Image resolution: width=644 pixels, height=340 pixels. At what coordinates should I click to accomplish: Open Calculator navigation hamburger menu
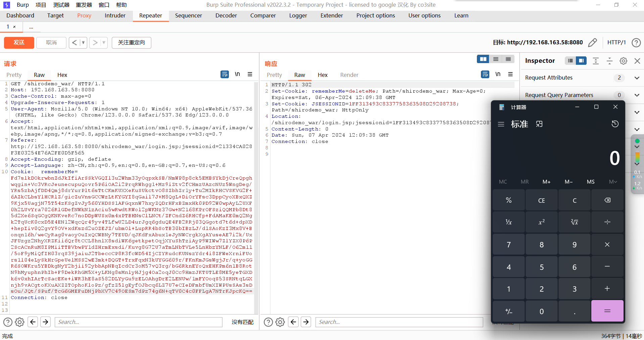tap(501, 124)
